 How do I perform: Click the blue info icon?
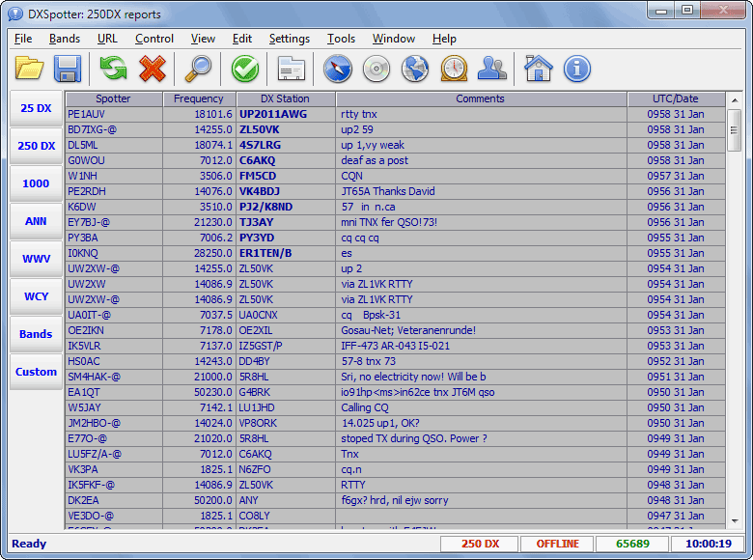click(576, 69)
